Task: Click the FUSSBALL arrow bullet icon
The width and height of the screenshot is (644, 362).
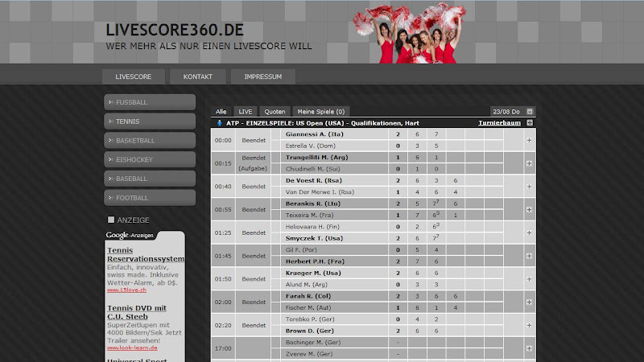Action: 110,102
